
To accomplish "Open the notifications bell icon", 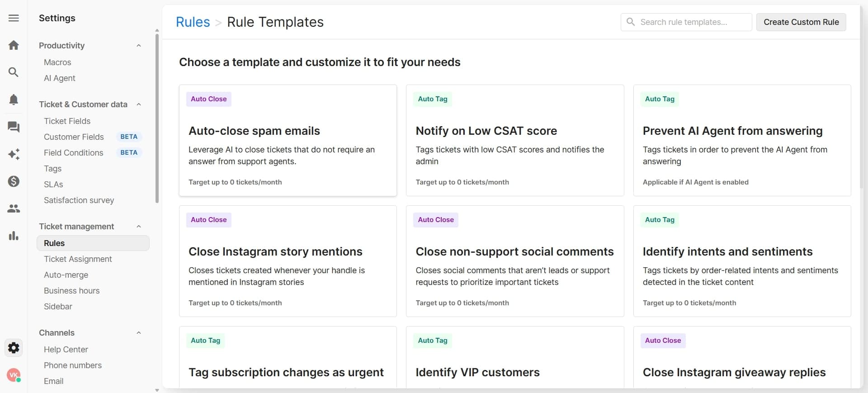I will (14, 99).
